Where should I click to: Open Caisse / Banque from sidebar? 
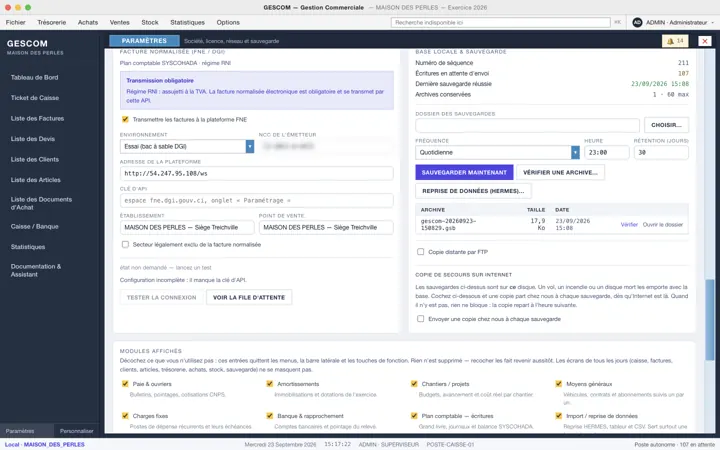pyautogui.click(x=34, y=226)
